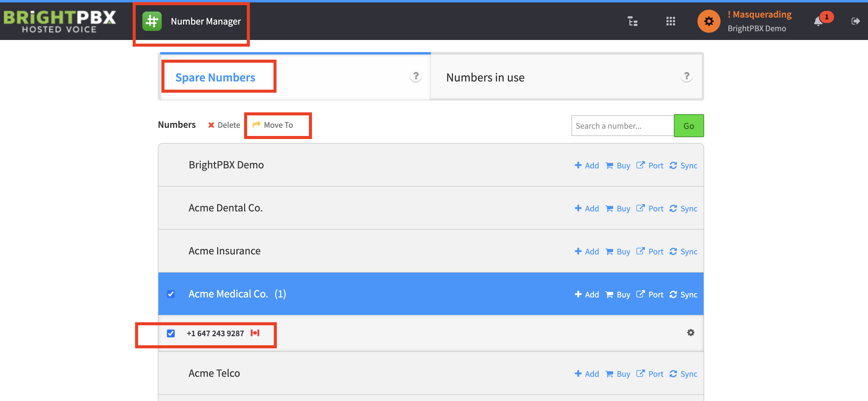Focus the Search a number field

point(622,126)
